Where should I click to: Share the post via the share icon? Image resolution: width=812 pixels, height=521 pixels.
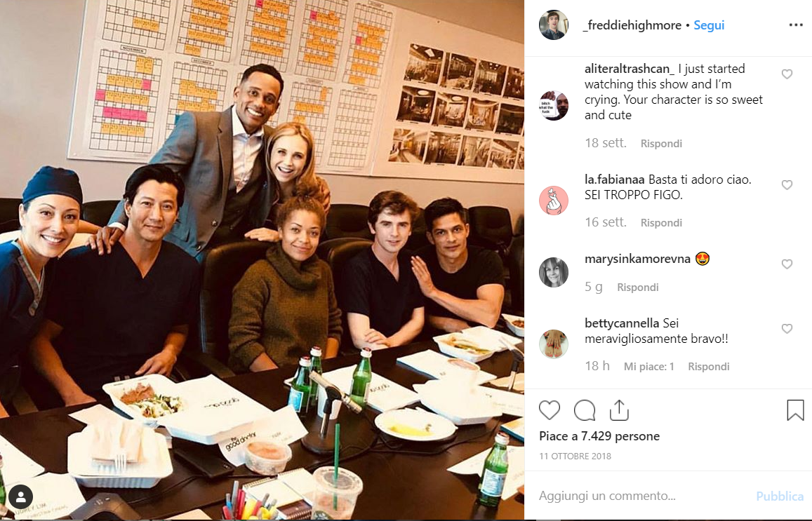tap(619, 410)
